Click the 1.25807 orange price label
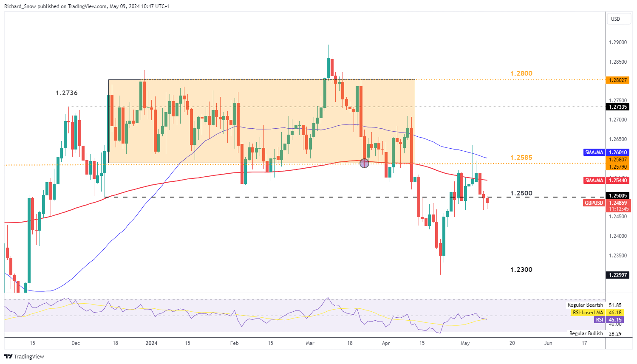The image size is (637, 364). 618,160
